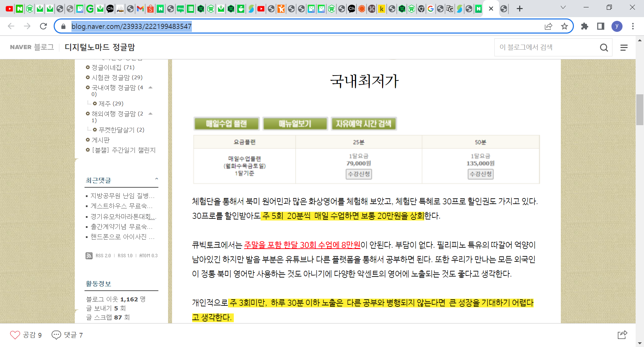The width and height of the screenshot is (644, 347).
Task: Open the Chrome extensions puzzle icon
Action: (585, 26)
